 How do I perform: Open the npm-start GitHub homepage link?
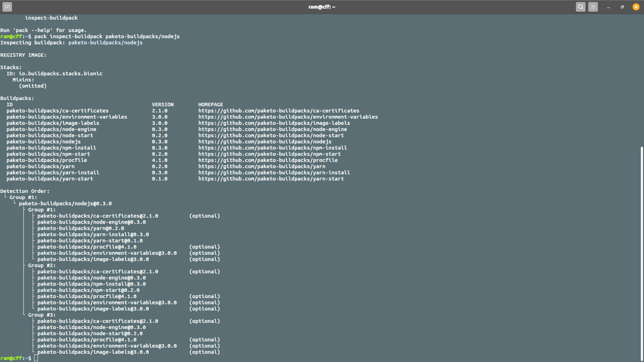269,154
